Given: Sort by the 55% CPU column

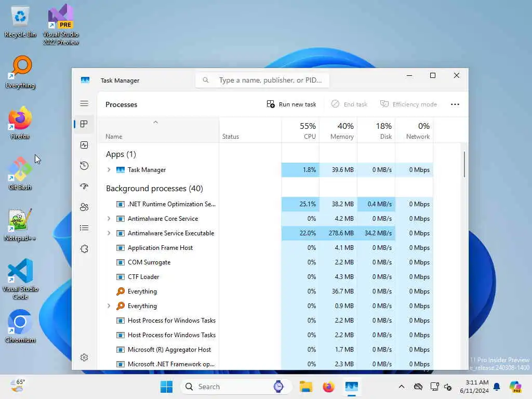Looking at the screenshot, I should [x=300, y=130].
